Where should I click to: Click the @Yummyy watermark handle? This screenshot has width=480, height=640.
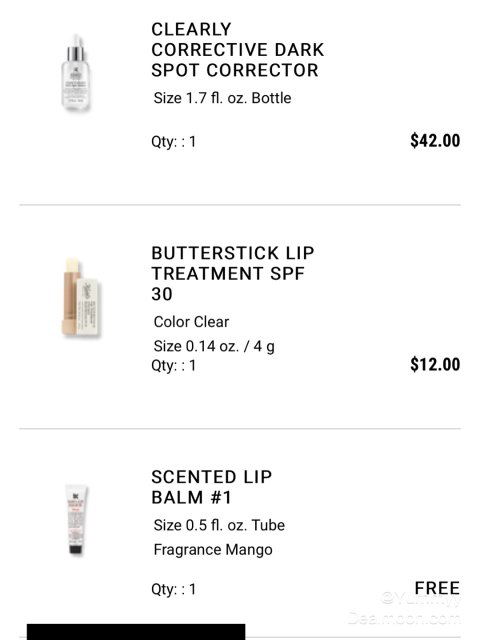421,599
